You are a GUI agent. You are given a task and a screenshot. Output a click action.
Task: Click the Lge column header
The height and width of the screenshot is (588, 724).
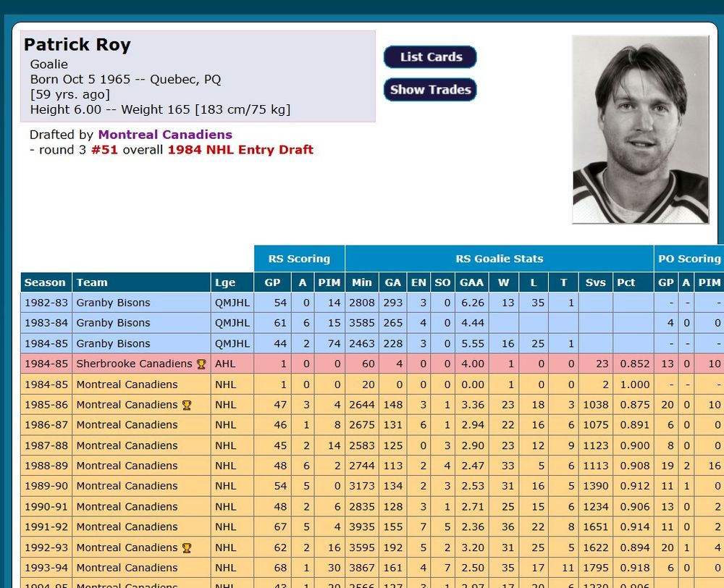pos(232,282)
